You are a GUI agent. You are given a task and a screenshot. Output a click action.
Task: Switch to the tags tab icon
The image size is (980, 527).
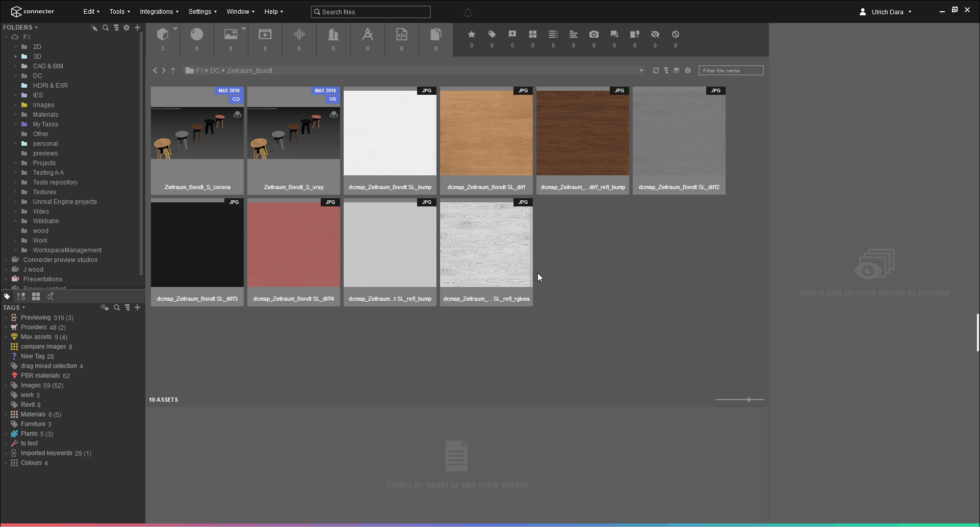[x=7, y=296]
